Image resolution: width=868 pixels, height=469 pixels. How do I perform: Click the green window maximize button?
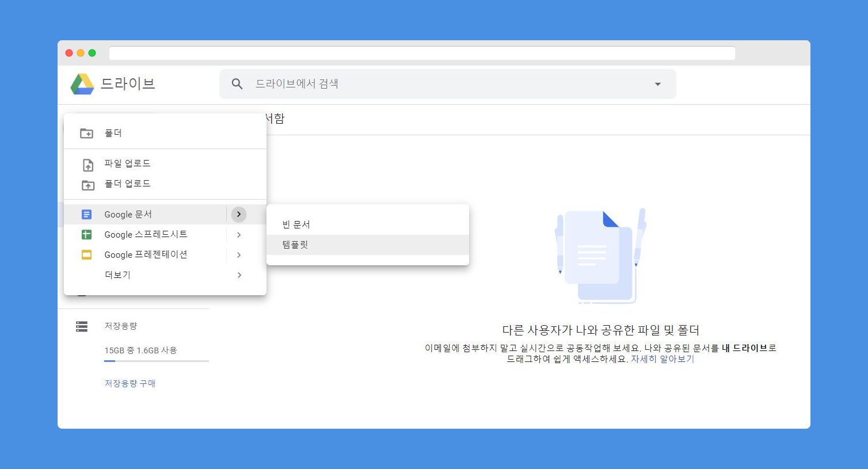92,53
